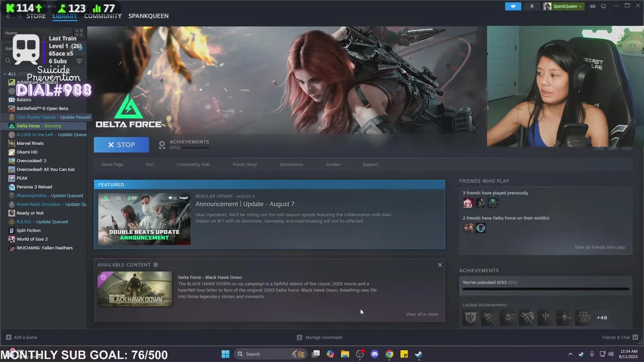Viewport: 644px width, 362px height.
Task: Open the Store Page link
Action: (112, 164)
